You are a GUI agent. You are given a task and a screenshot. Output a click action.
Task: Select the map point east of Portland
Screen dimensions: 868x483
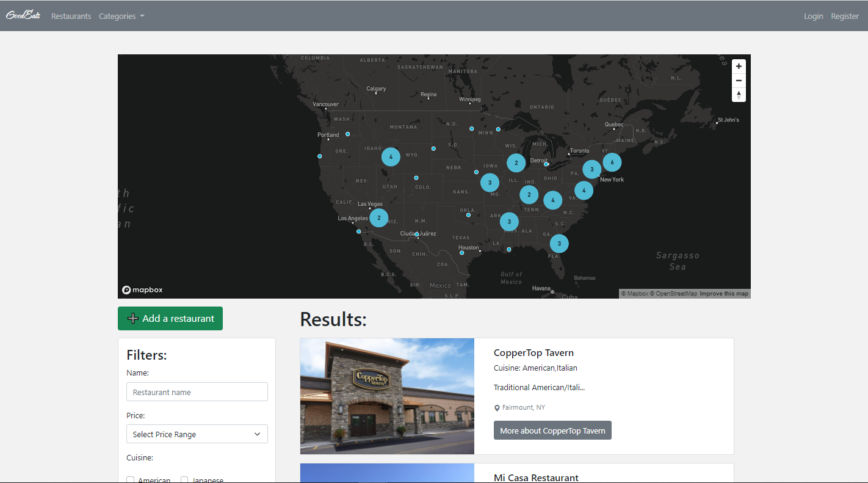click(347, 134)
